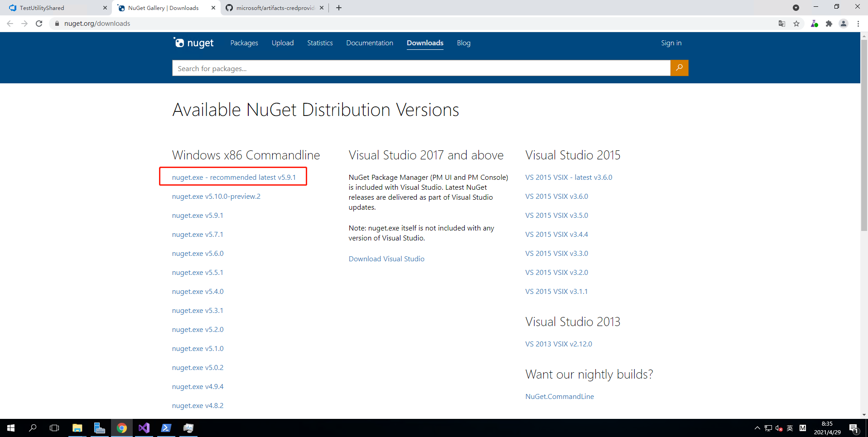Click the address bar URL
The image size is (868, 437).
pos(97,24)
